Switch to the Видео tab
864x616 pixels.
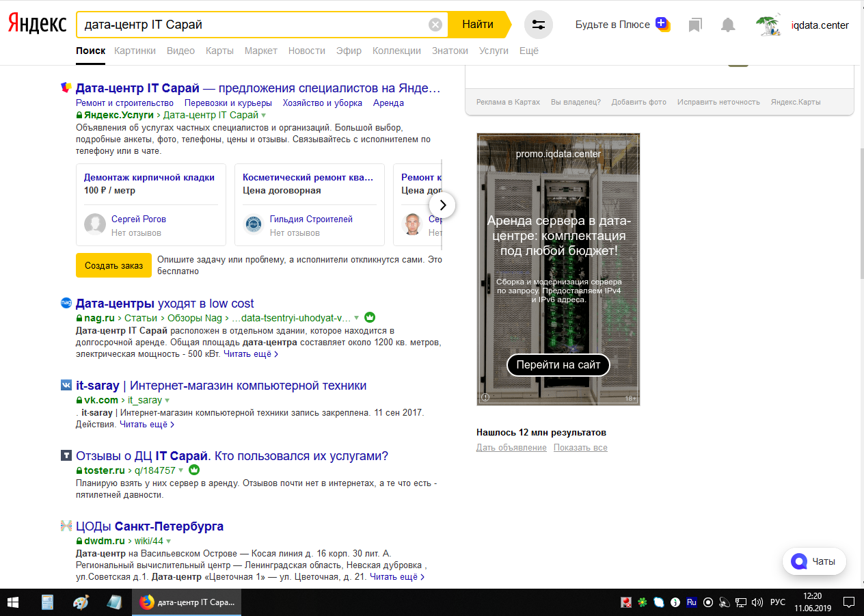click(180, 51)
